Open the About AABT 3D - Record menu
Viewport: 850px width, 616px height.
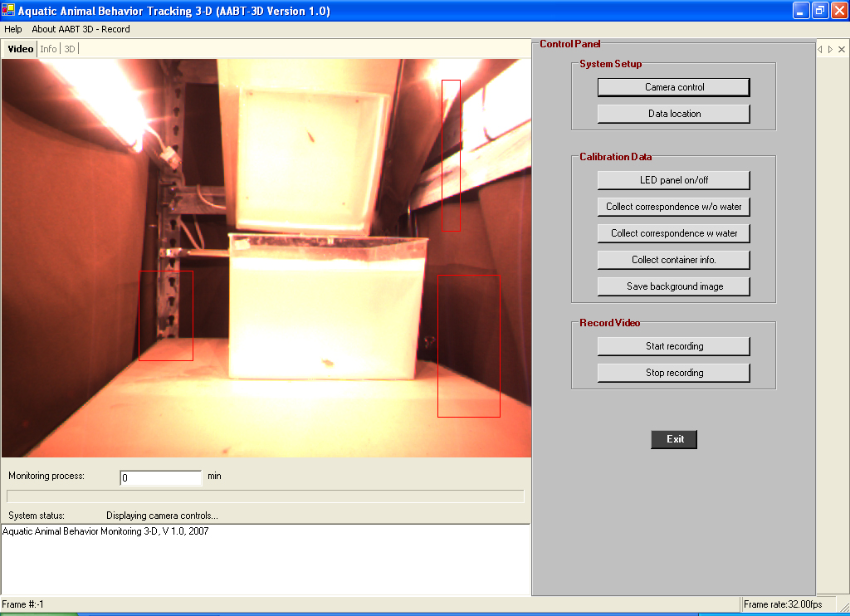(81, 29)
